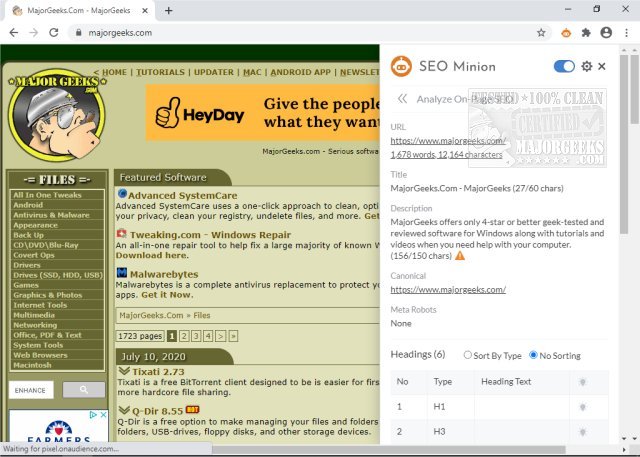Open Tweaking.com - Windows Repair link

[x=210, y=235]
